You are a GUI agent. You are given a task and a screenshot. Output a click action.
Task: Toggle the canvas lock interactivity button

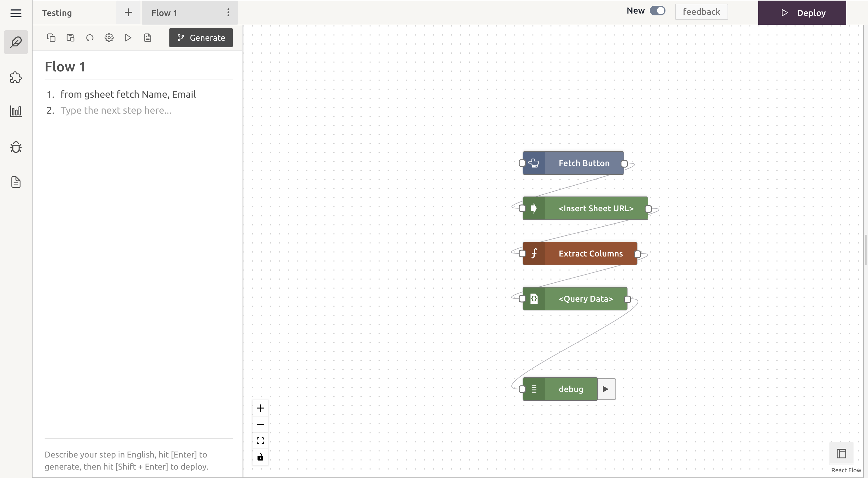pyautogui.click(x=260, y=457)
